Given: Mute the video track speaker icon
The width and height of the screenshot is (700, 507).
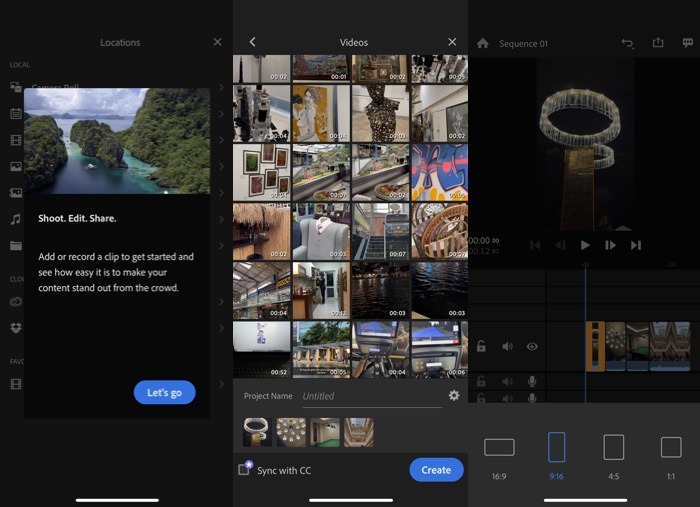Looking at the screenshot, I should point(507,346).
